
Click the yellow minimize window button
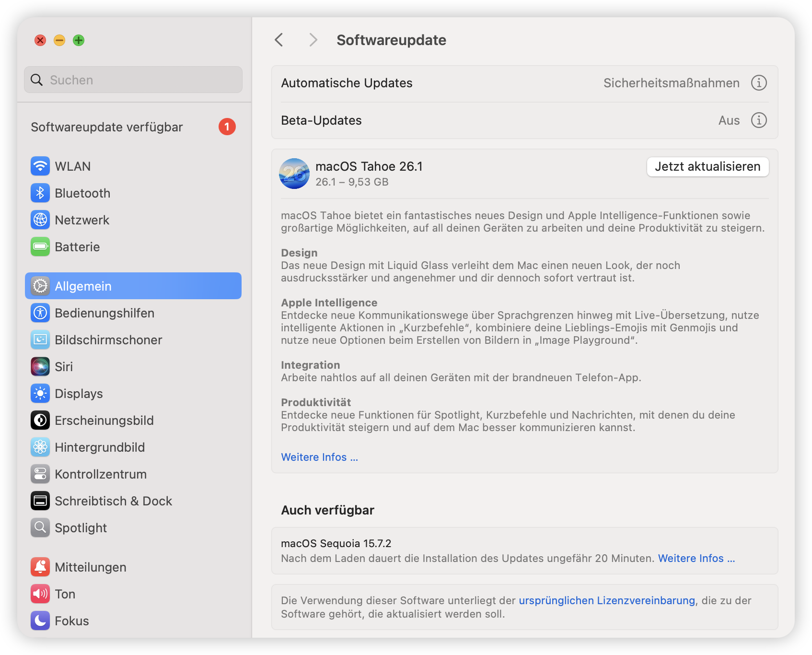[x=59, y=40]
